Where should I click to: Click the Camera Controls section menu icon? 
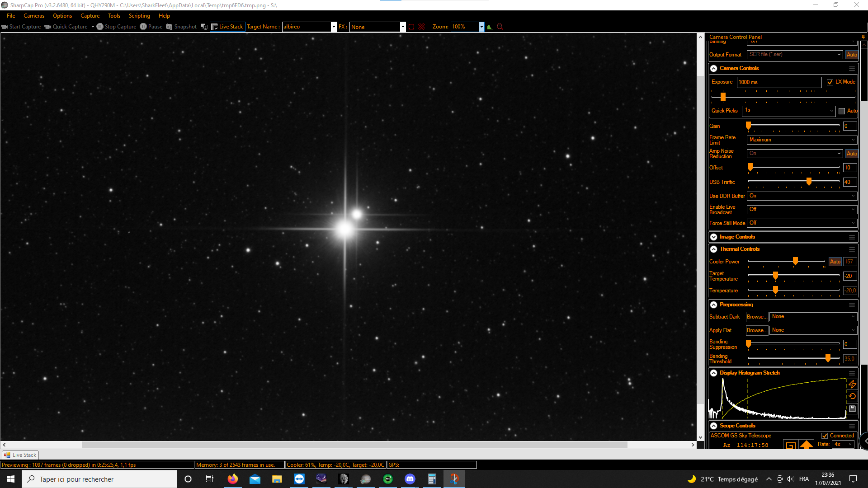pos(852,69)
